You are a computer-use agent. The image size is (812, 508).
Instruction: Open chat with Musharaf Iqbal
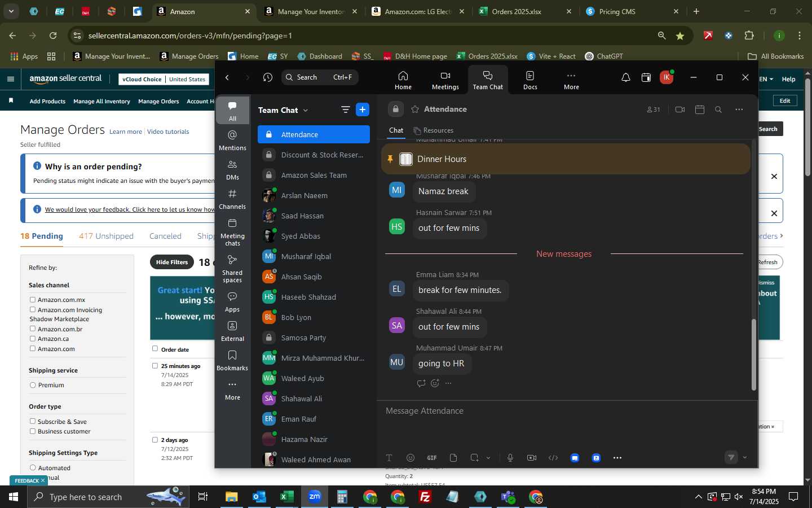(x=314, y=256)
